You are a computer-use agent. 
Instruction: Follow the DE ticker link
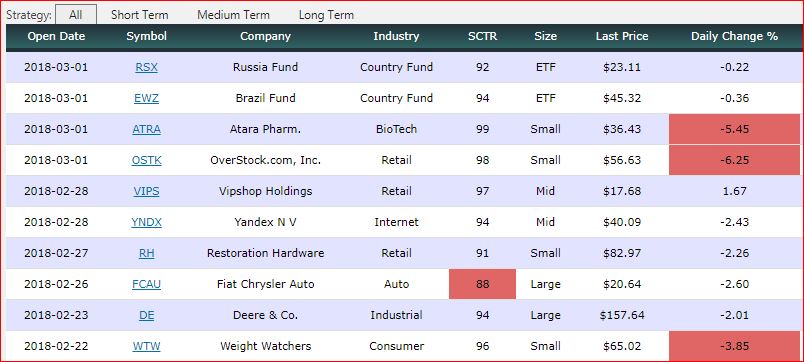(x=147, y=315)
